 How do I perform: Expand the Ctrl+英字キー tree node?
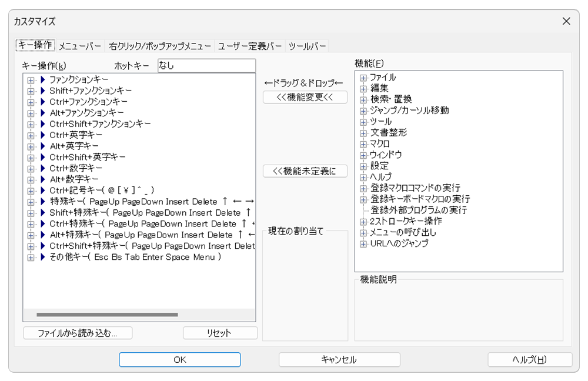tap(31, 135)
